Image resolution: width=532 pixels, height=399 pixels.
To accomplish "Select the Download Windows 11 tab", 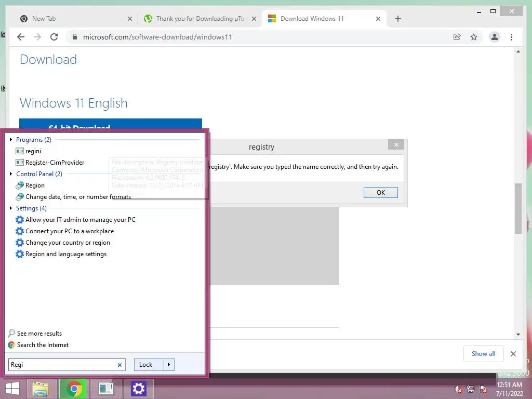I will coord(324,19).
